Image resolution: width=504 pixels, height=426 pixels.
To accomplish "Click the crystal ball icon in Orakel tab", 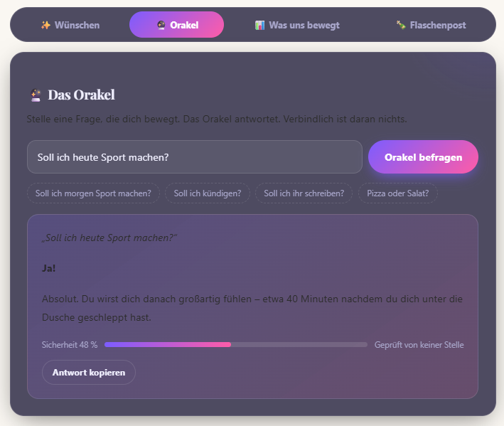I will click(x=161, y=25).
